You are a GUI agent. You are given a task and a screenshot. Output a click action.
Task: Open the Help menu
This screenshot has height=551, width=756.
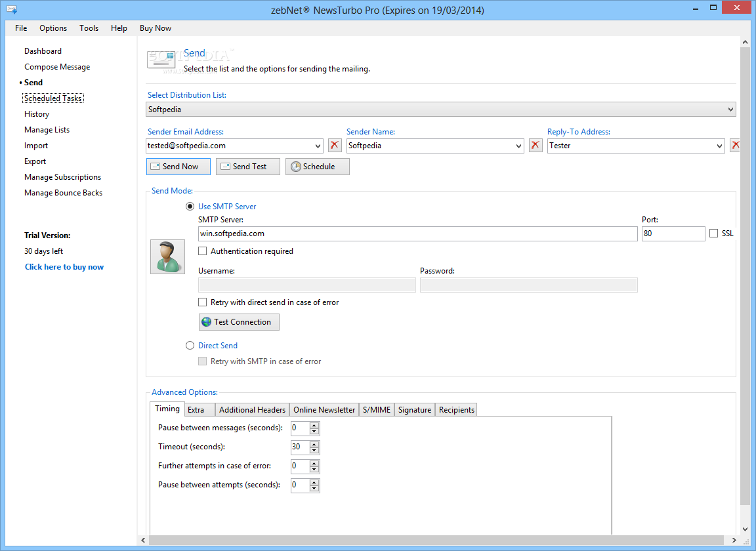[x=119, y=28]
